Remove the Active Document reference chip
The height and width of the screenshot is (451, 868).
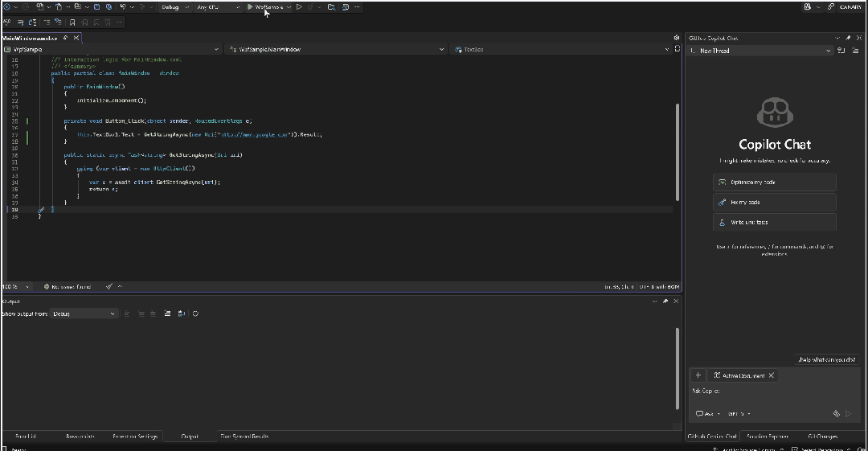pos(771,375)
